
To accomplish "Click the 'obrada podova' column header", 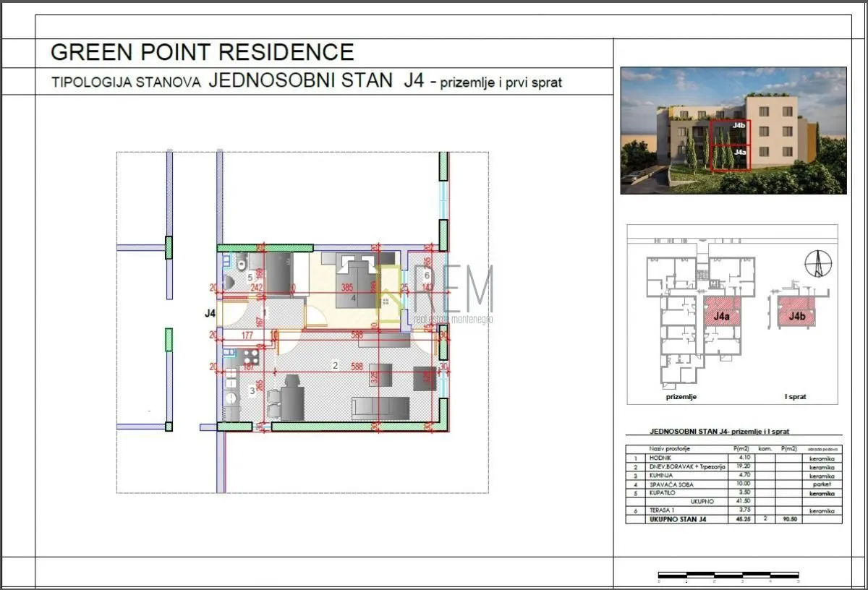I will pyautogui.click(x=822, y=449).
